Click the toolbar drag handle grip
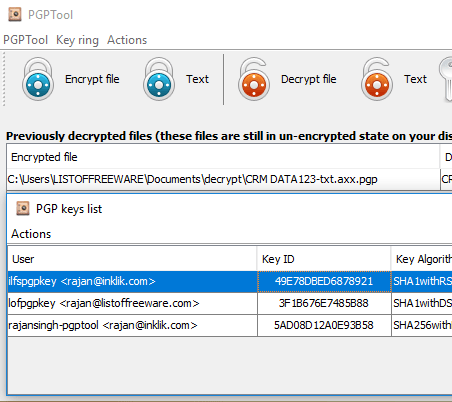The height and width of the screenshot is (402, 452). [4, 79]
